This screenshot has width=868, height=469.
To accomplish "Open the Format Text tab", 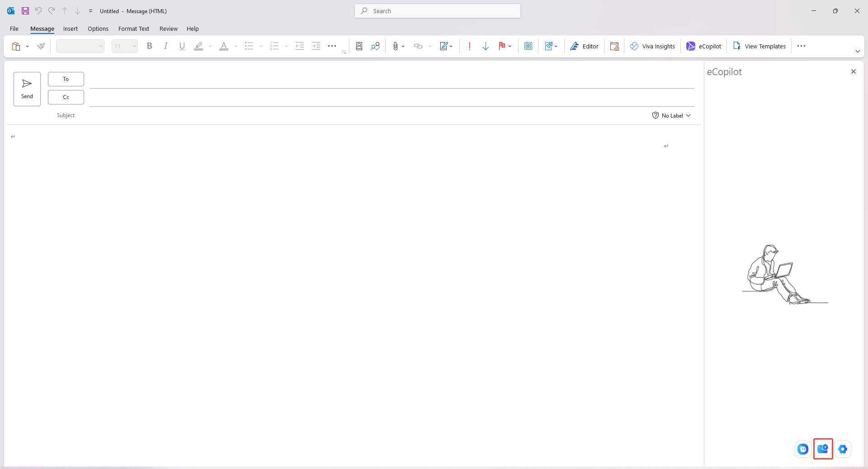I will pos(133,28).
